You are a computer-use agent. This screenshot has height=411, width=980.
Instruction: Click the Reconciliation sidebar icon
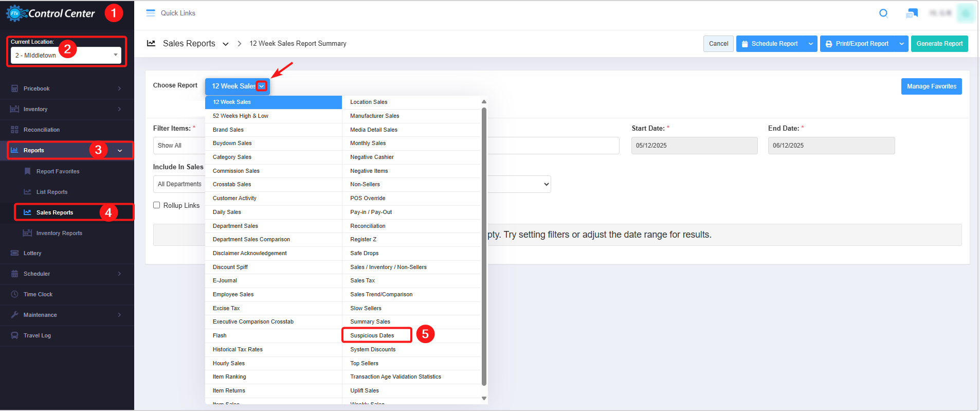14,130
